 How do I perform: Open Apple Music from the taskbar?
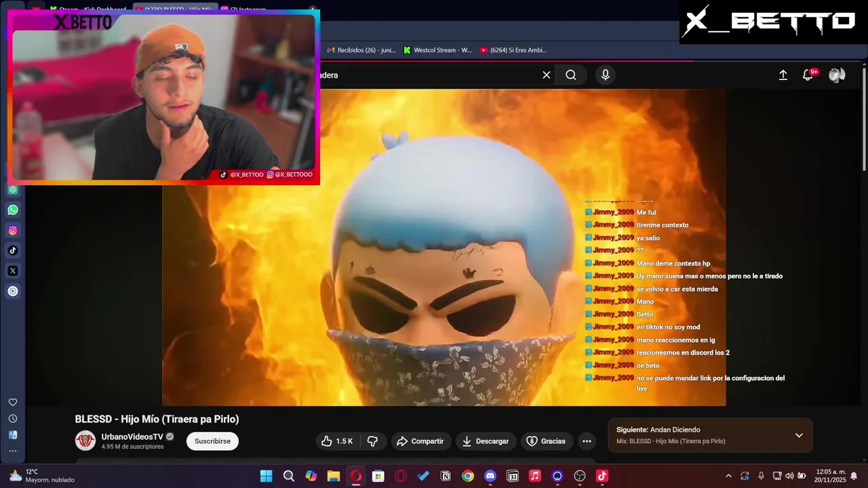pyautogui.click(x=535, y=476)
